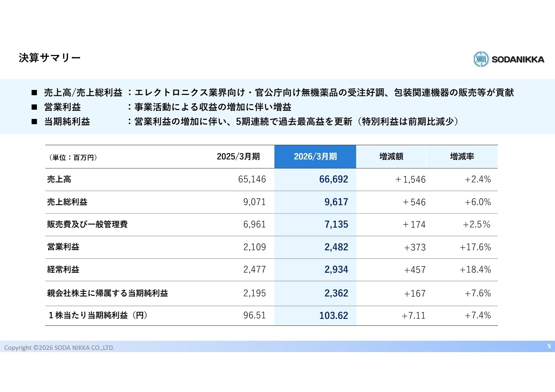Select the 2026/3月期 column header
The height and width of the screenshot is (392, 555).
(315, 156)
